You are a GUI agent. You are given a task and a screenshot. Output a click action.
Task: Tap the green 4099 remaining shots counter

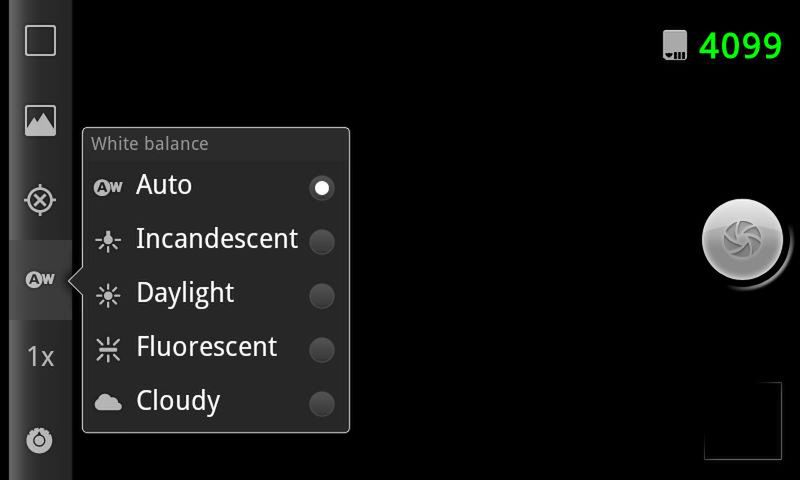click(740, 46)
